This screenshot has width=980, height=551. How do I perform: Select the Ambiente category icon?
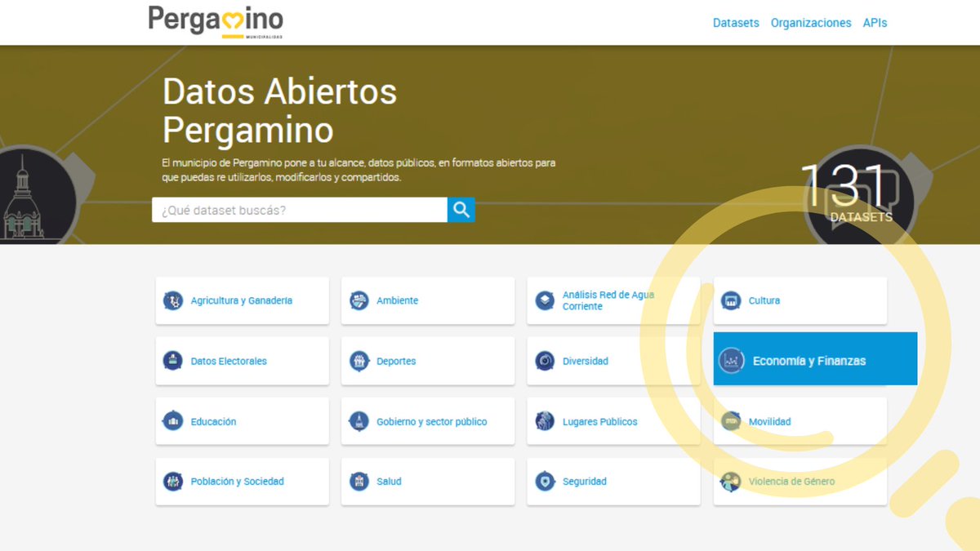coord(359,300)
